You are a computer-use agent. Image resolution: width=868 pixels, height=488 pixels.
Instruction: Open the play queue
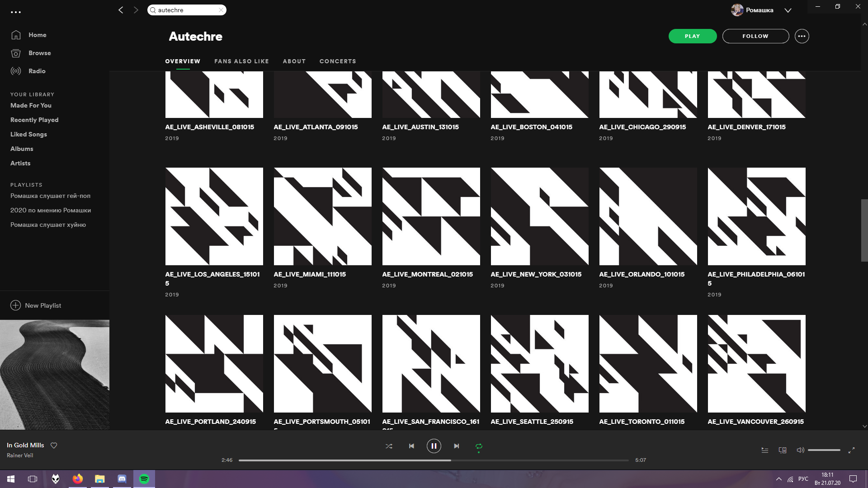point(765,450)
